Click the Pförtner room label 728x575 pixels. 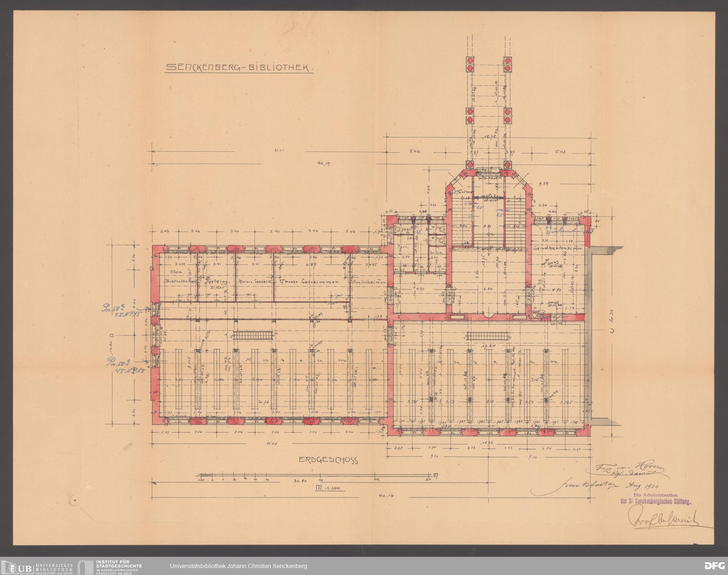462,191
